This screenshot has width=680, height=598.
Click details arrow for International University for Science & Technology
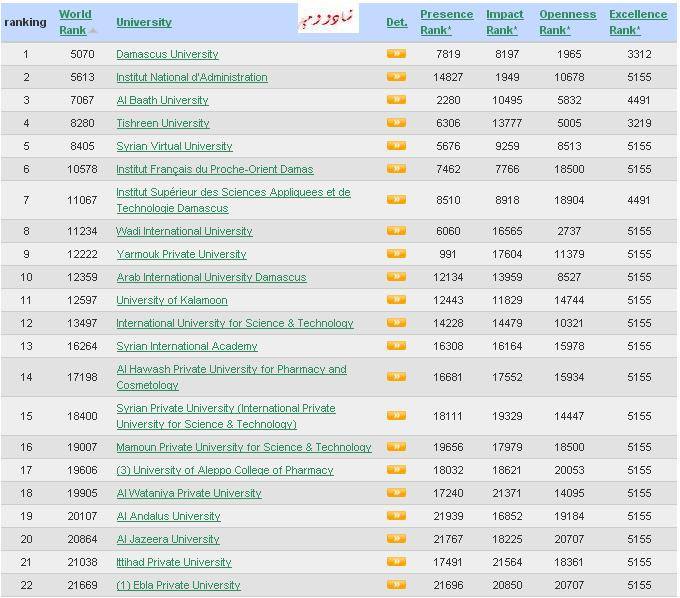click(x=396, y=323)
